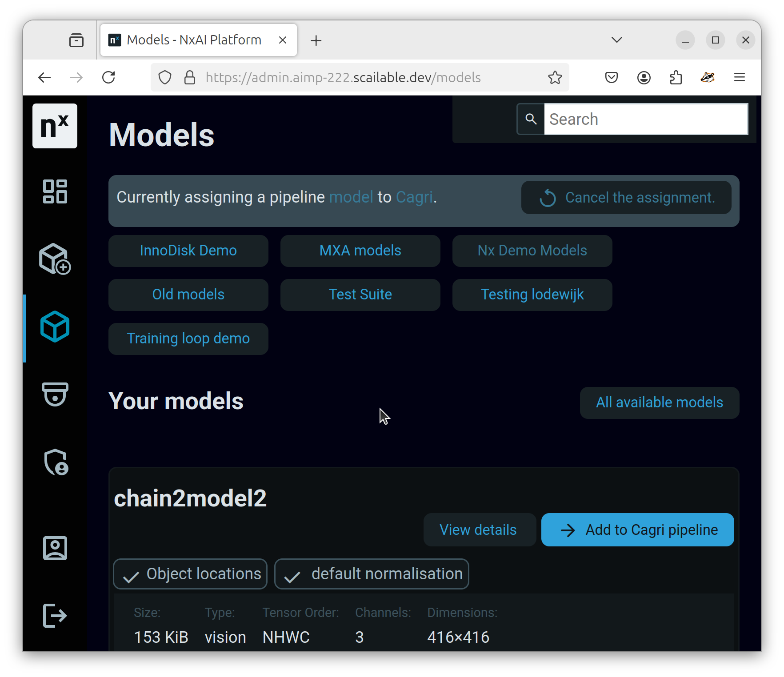Toggle the Object locations checkmark tag
784x677 pixels.
tap(190, 574)
